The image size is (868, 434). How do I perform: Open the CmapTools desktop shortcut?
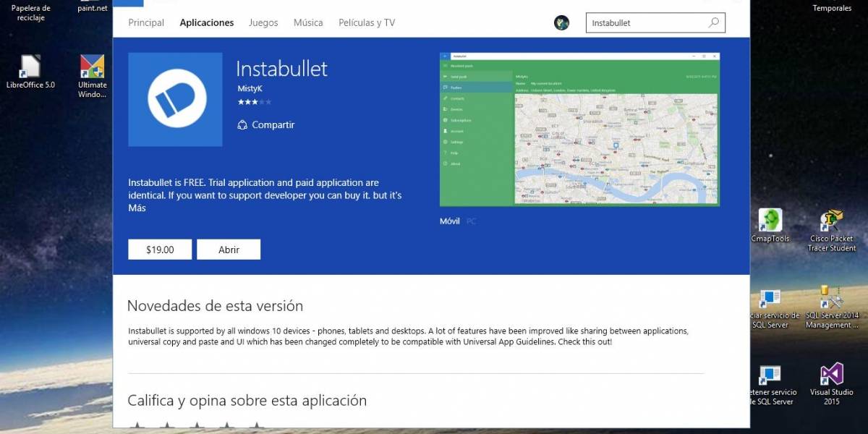pyautogui.click(x=770, y=225)
